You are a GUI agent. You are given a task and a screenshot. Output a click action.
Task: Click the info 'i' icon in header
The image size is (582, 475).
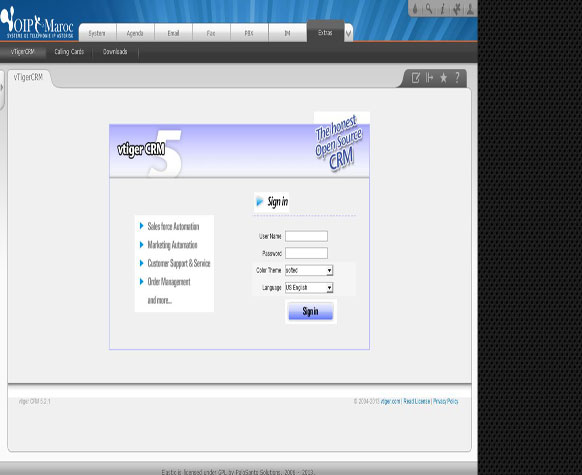click(x=442, y=9)
